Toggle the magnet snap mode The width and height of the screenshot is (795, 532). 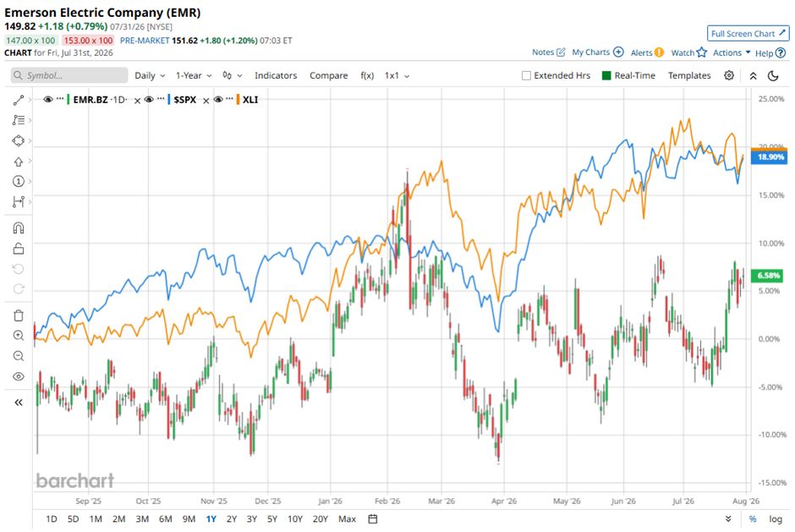click(x=19, y=228)
